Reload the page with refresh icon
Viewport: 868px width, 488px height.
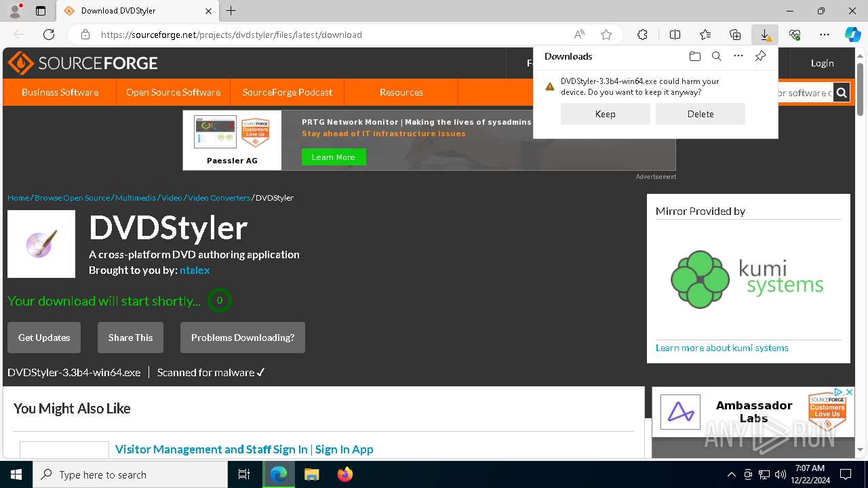coord(49,35)
